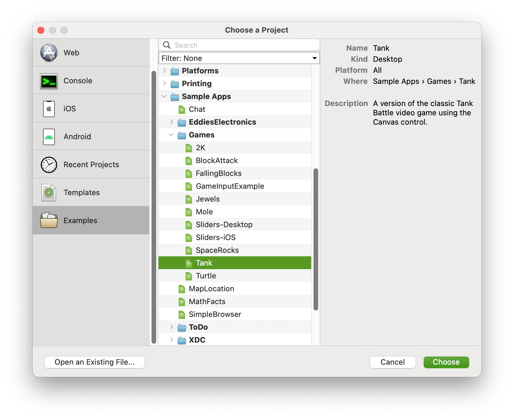Select the Sliders-Desktop example
The image size is (514, 420).
click(235, 225)
